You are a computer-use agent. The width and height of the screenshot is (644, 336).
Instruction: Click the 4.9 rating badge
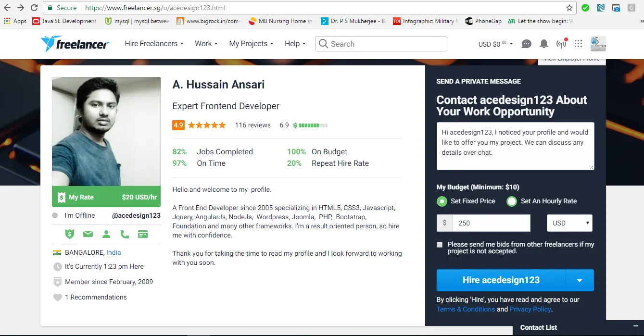[178, 125]
